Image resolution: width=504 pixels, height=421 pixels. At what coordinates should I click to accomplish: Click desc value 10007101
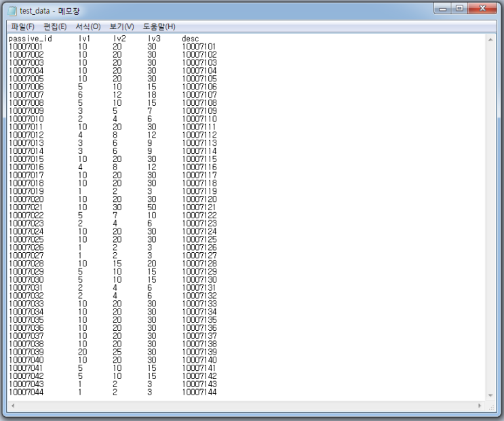click(x=199, y=47)
